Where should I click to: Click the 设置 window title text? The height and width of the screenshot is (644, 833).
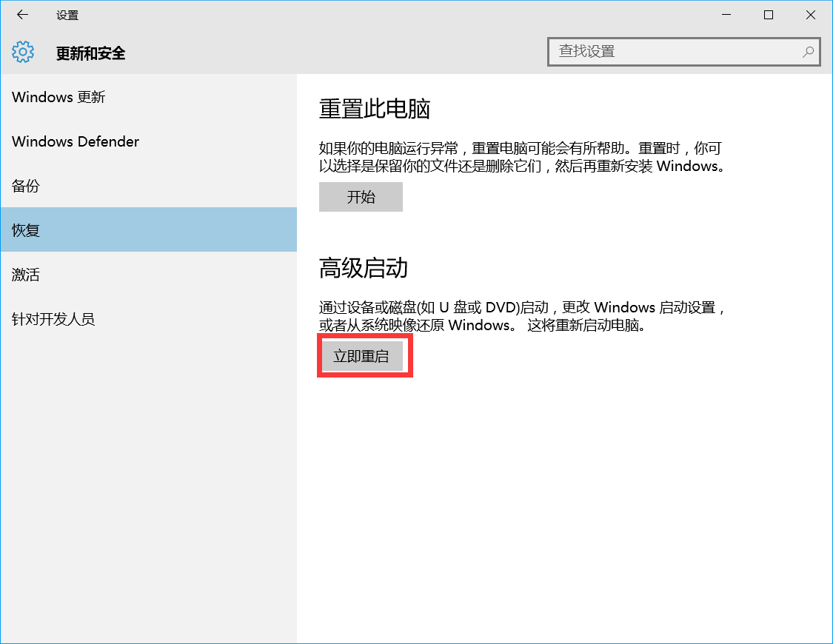[67, 16]
